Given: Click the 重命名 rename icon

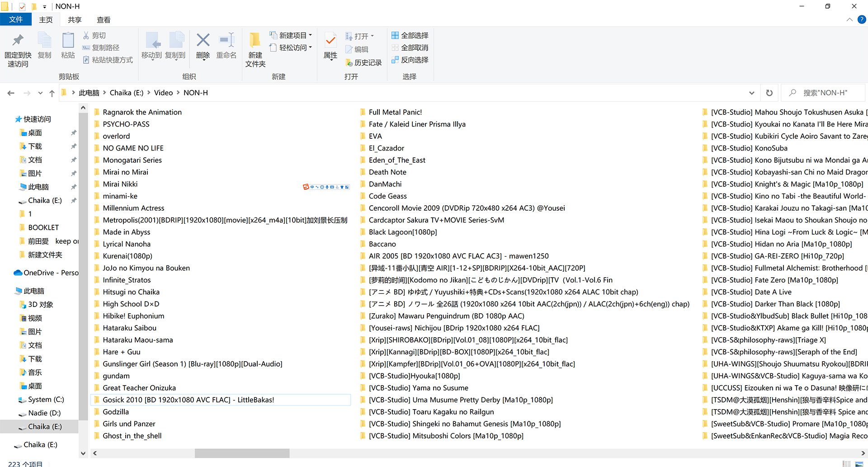Looking at the screenshot, I should 226,40.
